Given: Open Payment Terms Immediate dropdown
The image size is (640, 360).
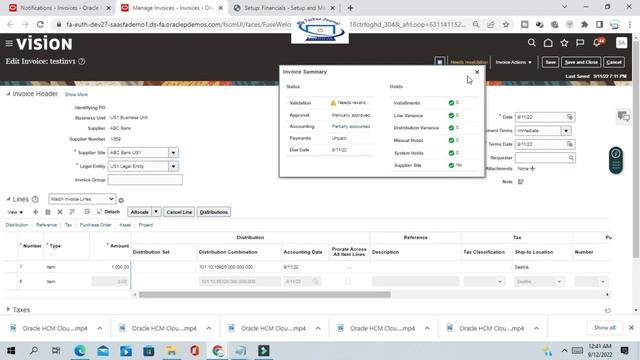Looking at the screenshot, I should point(566,131).
